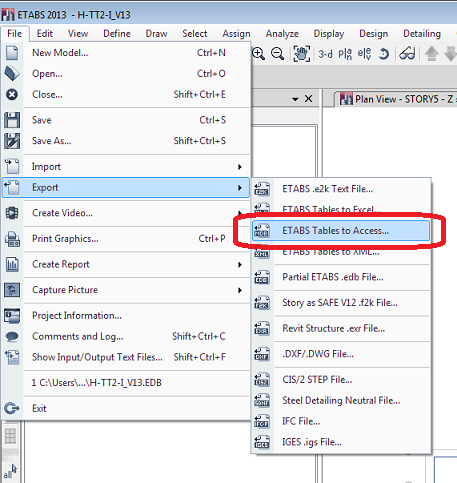Image resolution: width=457 pixels, height=483 pixels.
Task: Click the glasses perspective toggle icon
Action: click(407, 54)
